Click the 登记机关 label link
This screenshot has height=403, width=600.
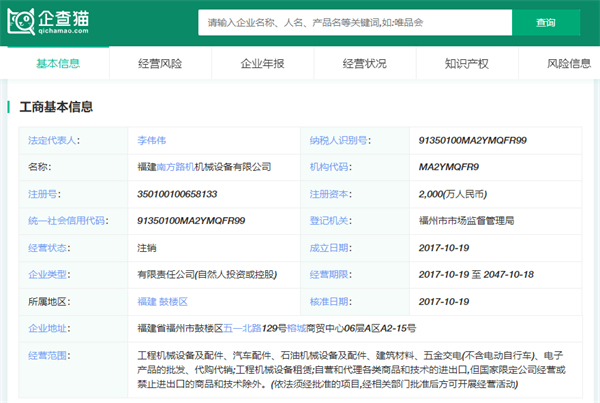click(329, 221)
